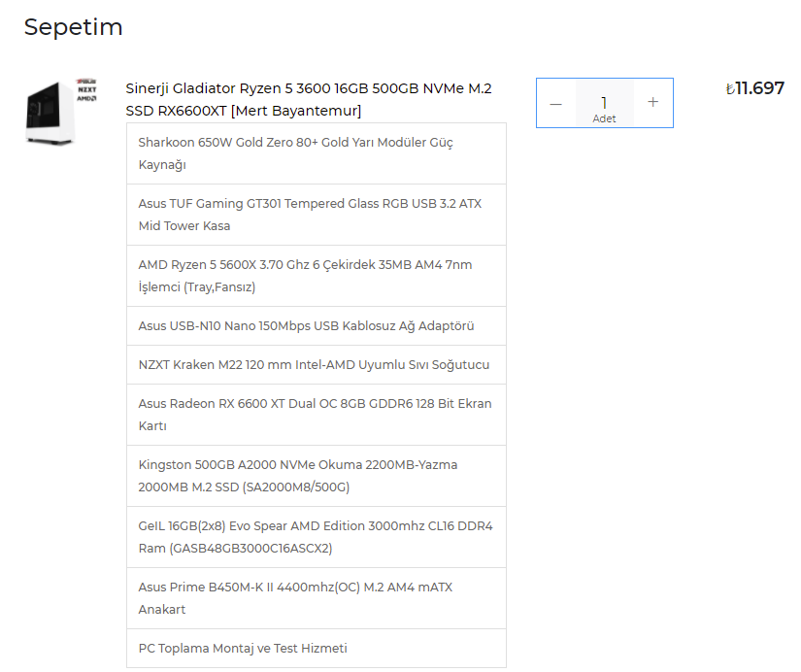Select the Kingston 500GB A2000 NVMe SSD row
This screenshot has height=672, width=801.
(317, 476)
